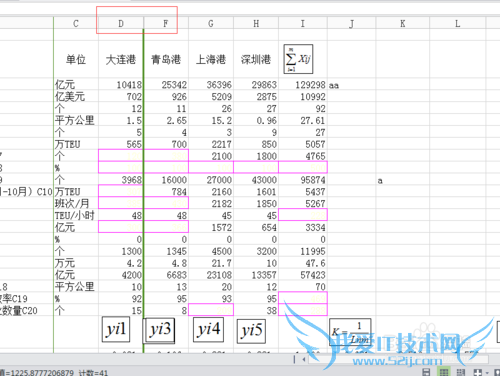Click the cell containing 27.61
Image resolution: width=500 pixels, height=376 pixels.
click(303, 120)
